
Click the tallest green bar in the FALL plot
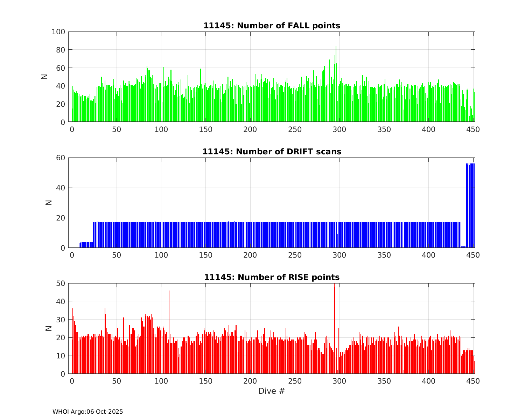pos(336,84)
